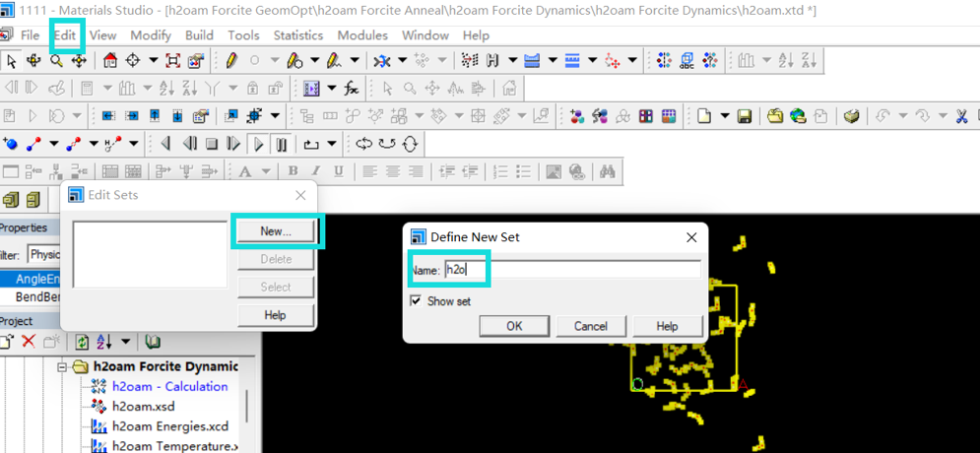Click the scissors cut icon
Image resolution: width=980 pixels, height=453 pixels.
[x=962, y=116]
